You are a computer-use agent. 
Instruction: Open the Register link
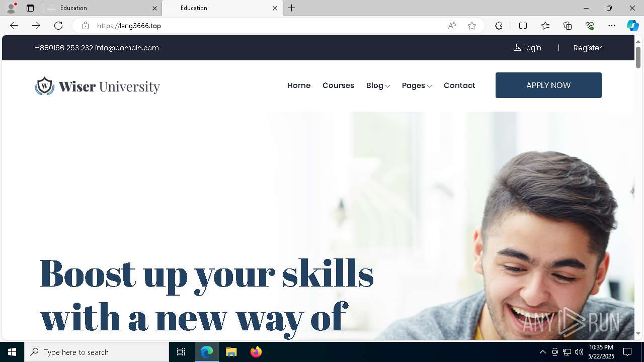[x=588, y=48]
